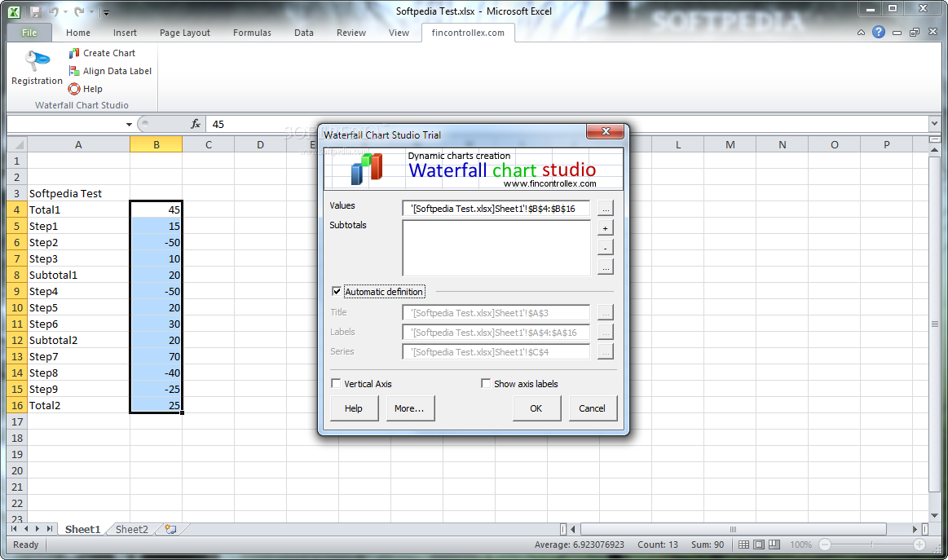Switch to the Insert ribbon tab
This screenshot has height=560, width=948.
tap(126, 33)
